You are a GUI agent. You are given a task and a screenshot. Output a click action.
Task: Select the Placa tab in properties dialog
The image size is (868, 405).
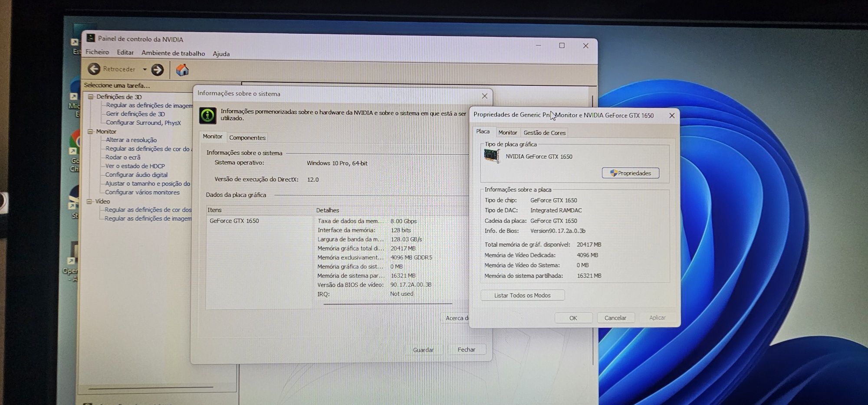click(483, 131)
